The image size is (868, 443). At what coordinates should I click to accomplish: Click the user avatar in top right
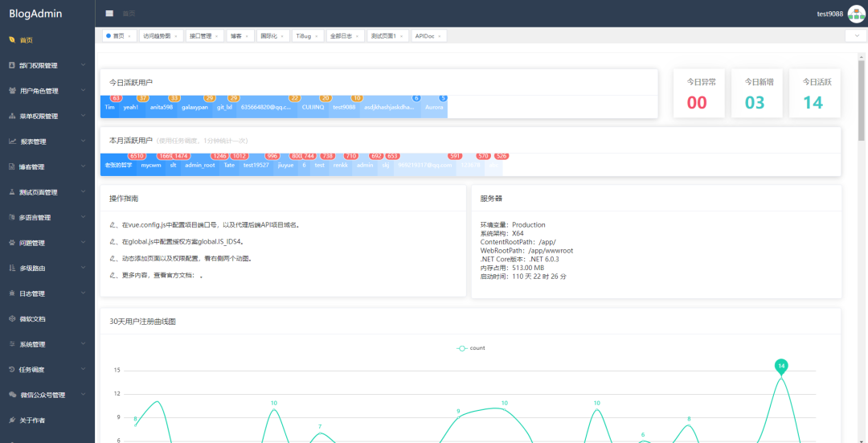click(x=856, y=14)
